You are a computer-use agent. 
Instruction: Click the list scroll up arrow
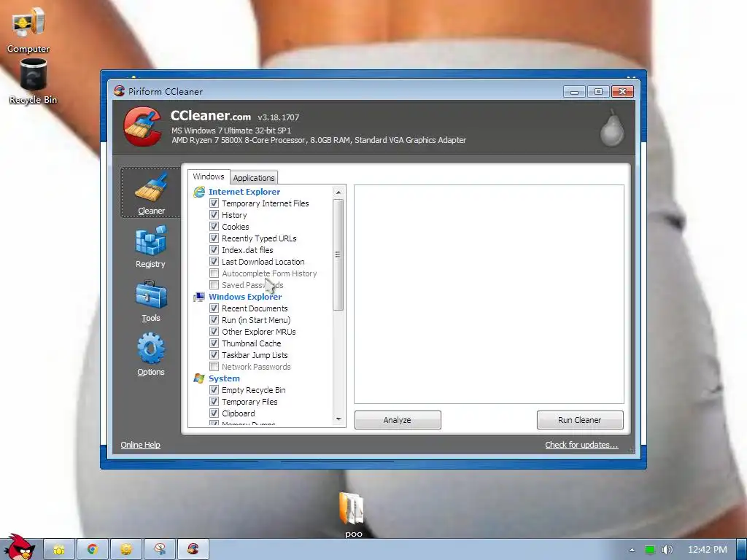point(338,192)
